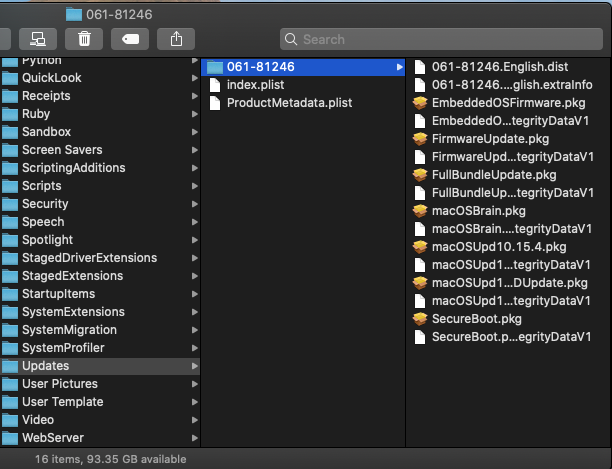The width and height of the screenshot is (612, 469).
Task: Click the SecureBoot.p...egrityDataV1 file icon
Action: [420, 337]
